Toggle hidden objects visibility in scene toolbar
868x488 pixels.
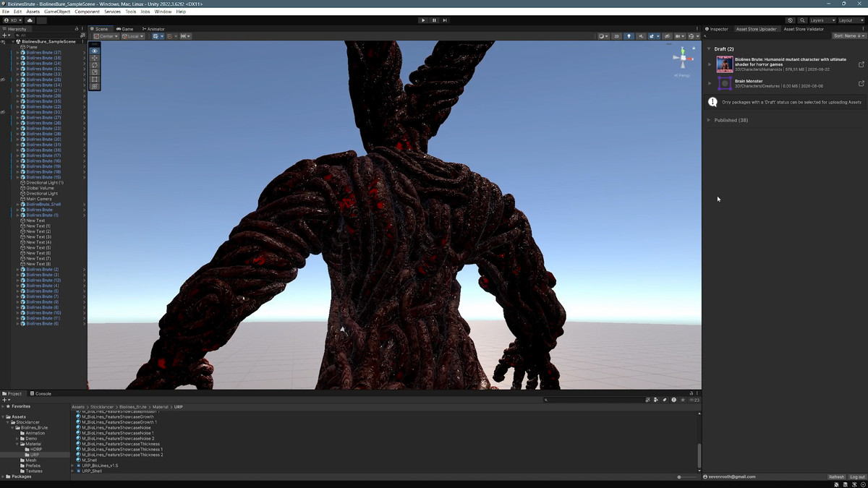(667, 36)
